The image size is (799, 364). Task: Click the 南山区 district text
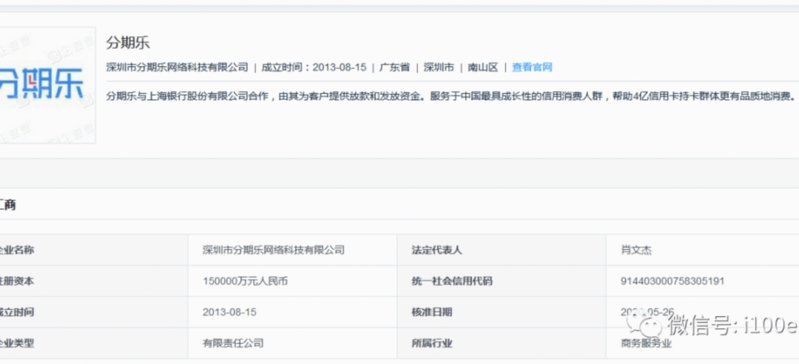[x=483, y=67]
